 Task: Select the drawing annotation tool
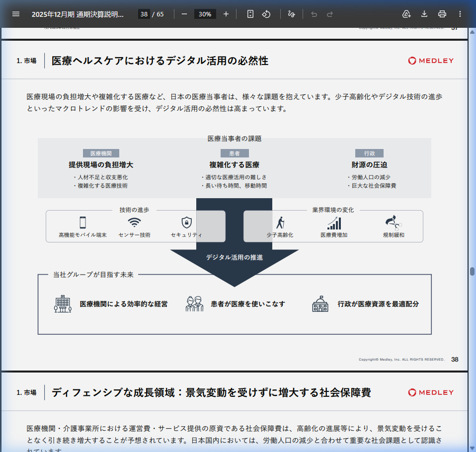[292, 14]
